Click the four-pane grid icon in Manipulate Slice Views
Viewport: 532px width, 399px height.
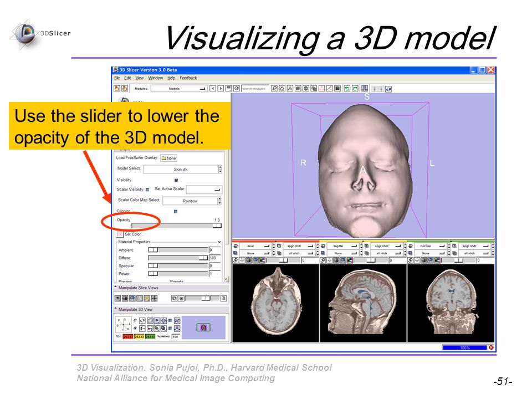point(155,298)
